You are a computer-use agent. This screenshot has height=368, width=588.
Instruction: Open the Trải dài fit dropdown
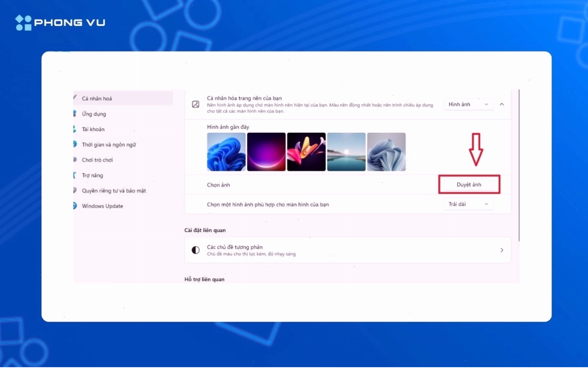coord(469,204)
